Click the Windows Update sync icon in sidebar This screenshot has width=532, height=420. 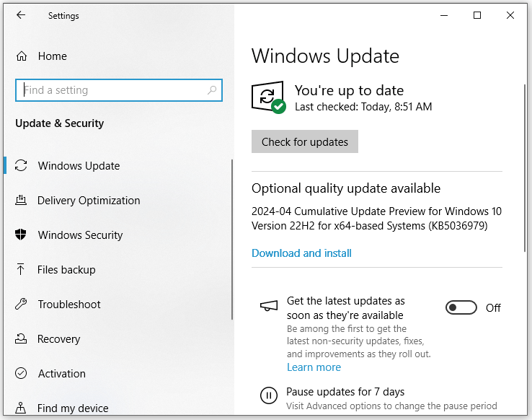pos(21,166)
